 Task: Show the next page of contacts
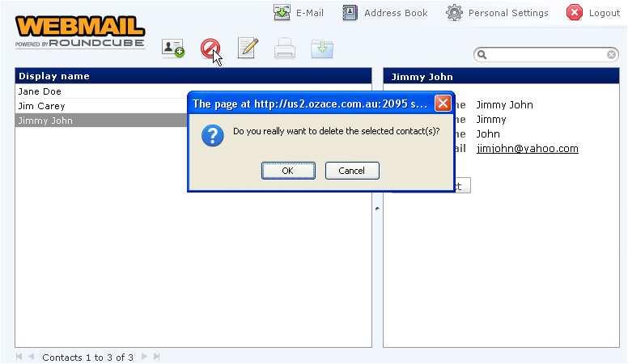click(145, 357)
